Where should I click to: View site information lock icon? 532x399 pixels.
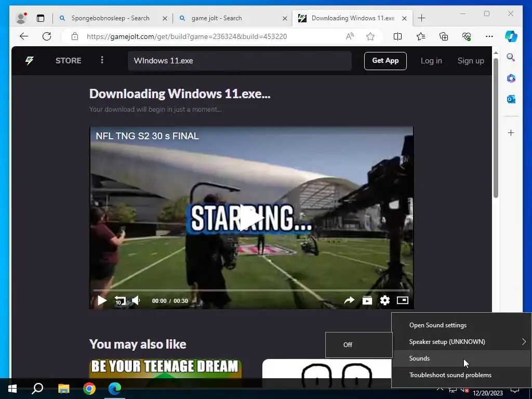[75, 36]
